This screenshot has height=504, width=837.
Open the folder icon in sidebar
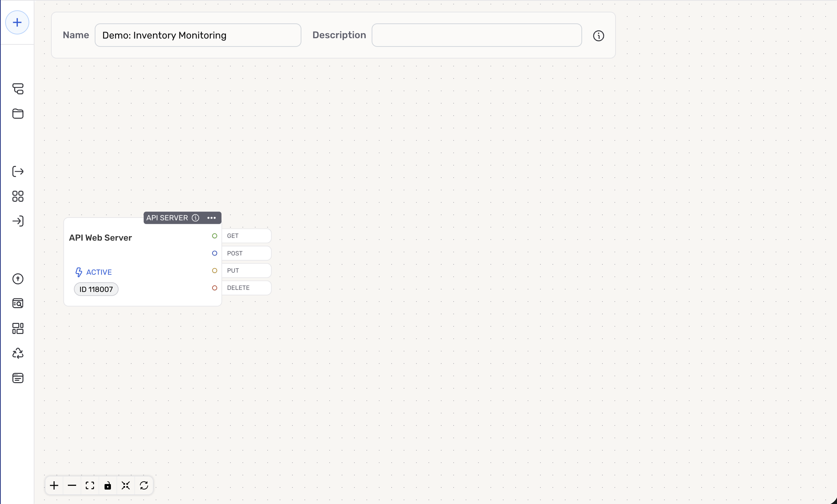18,114
